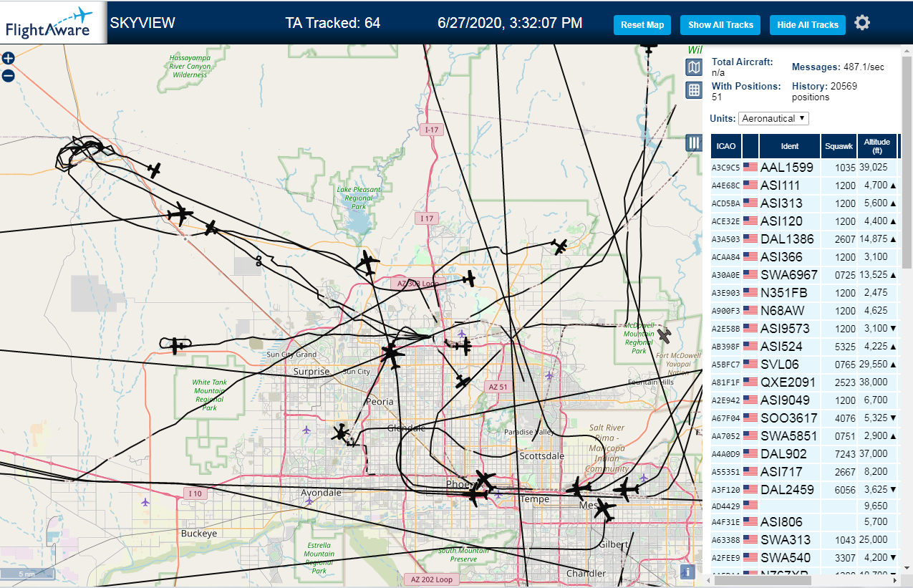Open the Units dropdown
Image resolution: width=913 pixels, height=588 pixels.
tap(774, 118)
